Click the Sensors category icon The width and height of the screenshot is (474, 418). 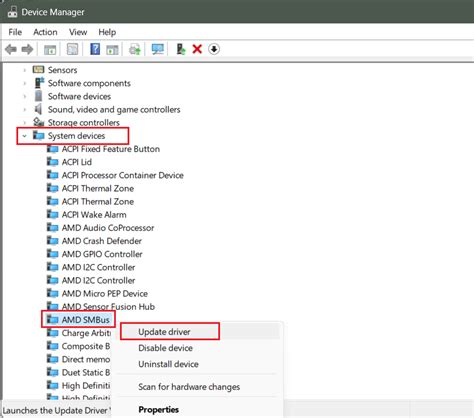coord(38,70)
